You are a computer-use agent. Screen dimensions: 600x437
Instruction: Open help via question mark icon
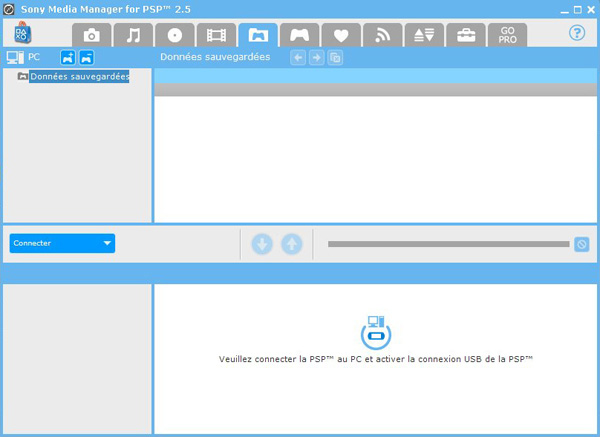[x=577, y=33]
